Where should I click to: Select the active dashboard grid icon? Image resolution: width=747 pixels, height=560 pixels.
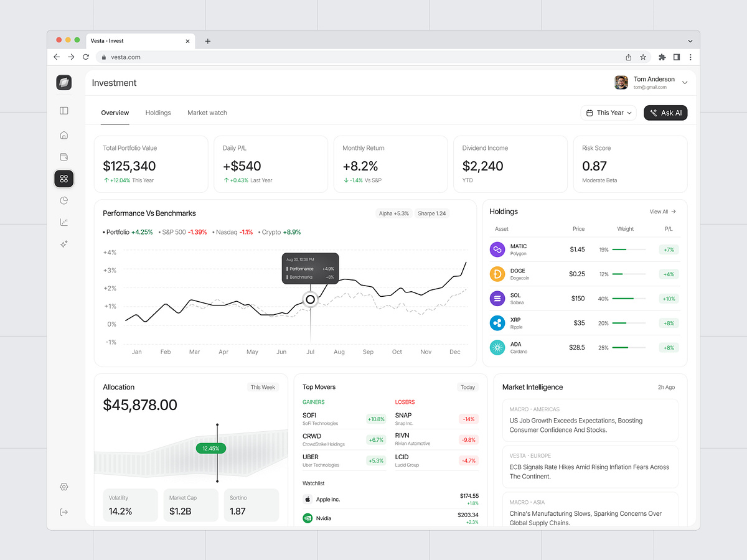coord(63,179)
